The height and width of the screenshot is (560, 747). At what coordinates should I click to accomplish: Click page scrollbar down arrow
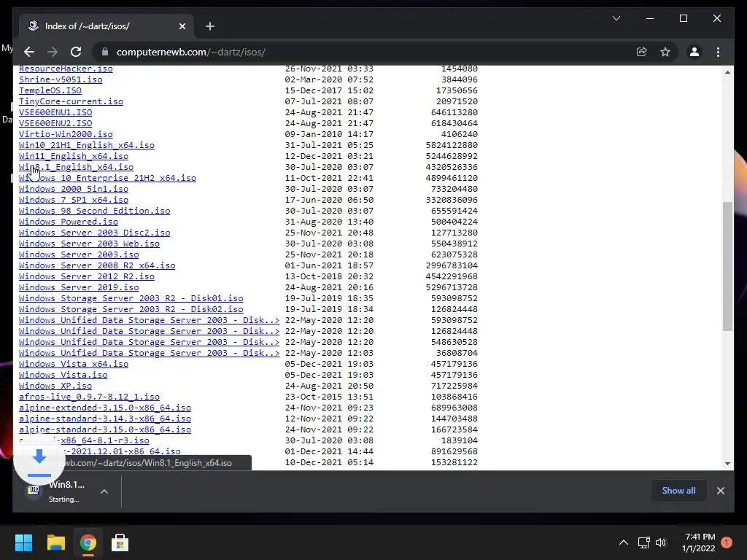[727, 463]
